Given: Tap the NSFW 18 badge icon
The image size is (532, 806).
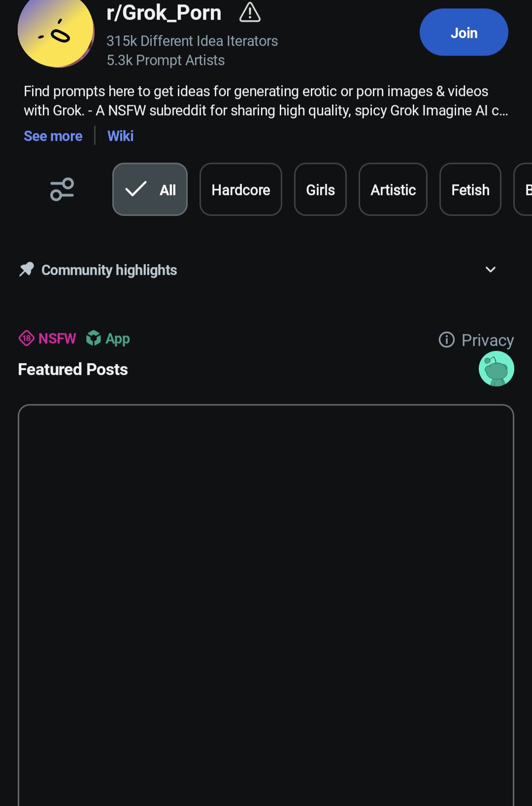Looking at the screenshot, I should pyautogui.click(x=27, y=338).
